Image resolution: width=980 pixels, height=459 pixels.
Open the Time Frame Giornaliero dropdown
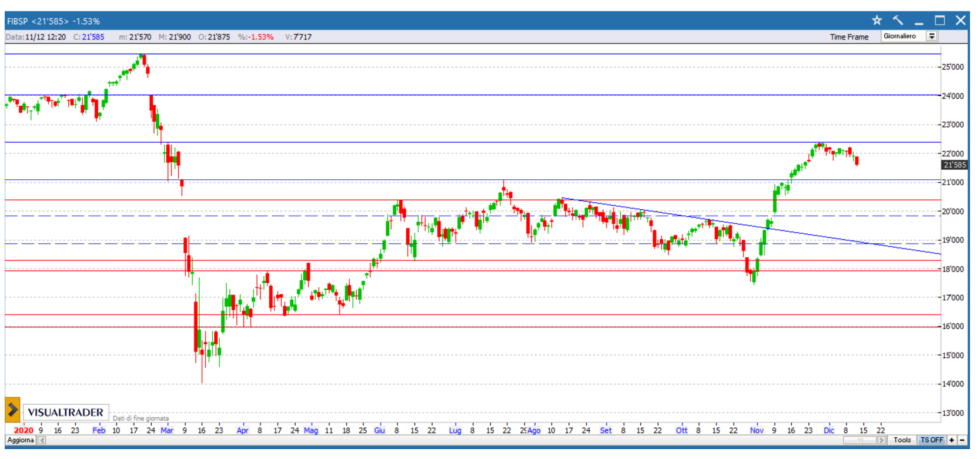pos(932,36)
